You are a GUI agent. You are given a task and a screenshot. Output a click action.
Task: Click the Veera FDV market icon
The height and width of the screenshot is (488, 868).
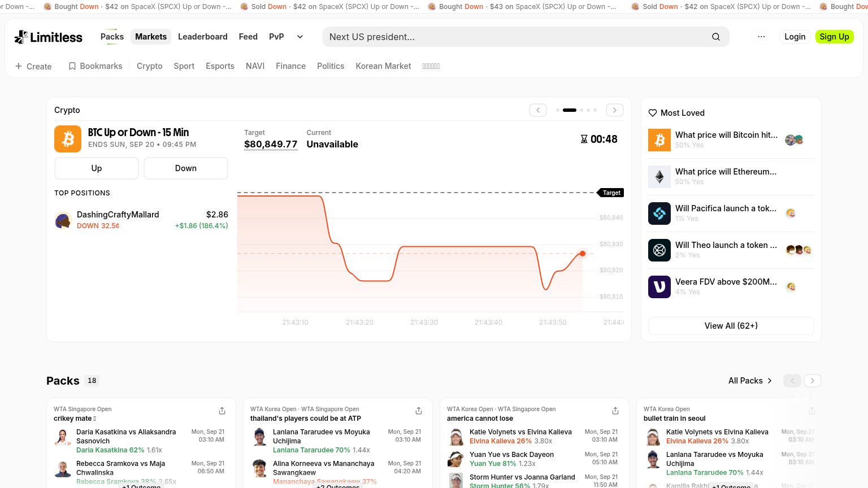tap(659, 287)
